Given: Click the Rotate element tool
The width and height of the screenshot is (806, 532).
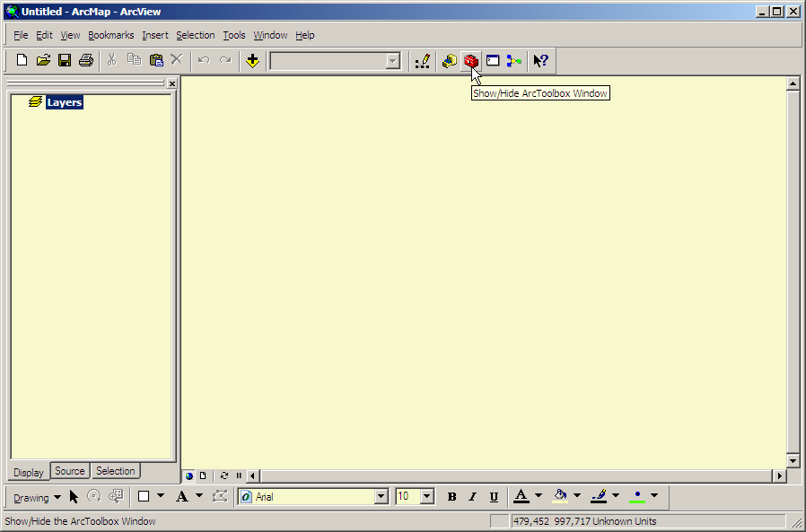Looking at the screenshot, I should 94,496.
